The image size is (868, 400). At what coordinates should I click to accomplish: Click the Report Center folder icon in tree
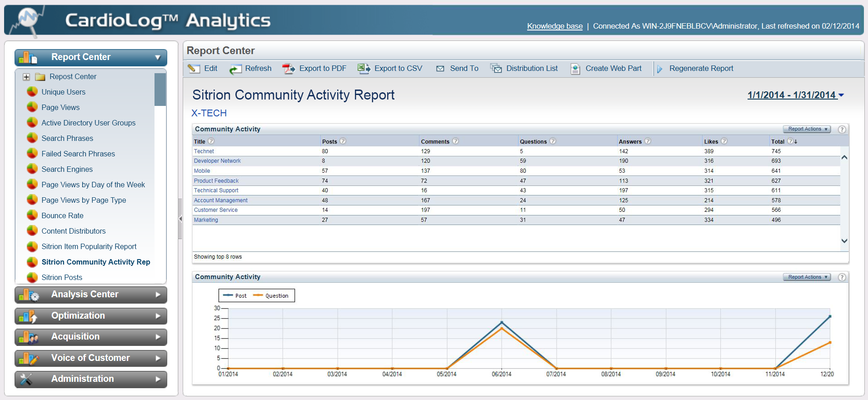(x=40, y=77)
